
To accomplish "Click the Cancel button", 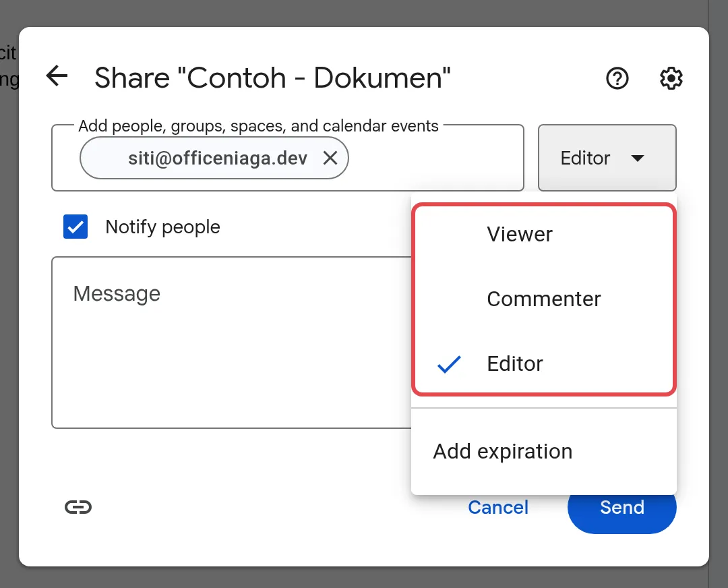I will pos(498,507).
